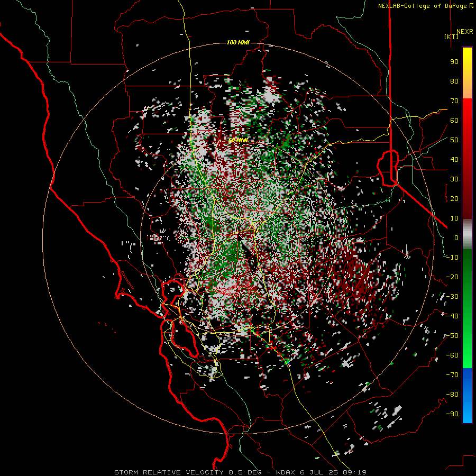
Task: Click the gray zero band of the scale
Action: point(467,234)
